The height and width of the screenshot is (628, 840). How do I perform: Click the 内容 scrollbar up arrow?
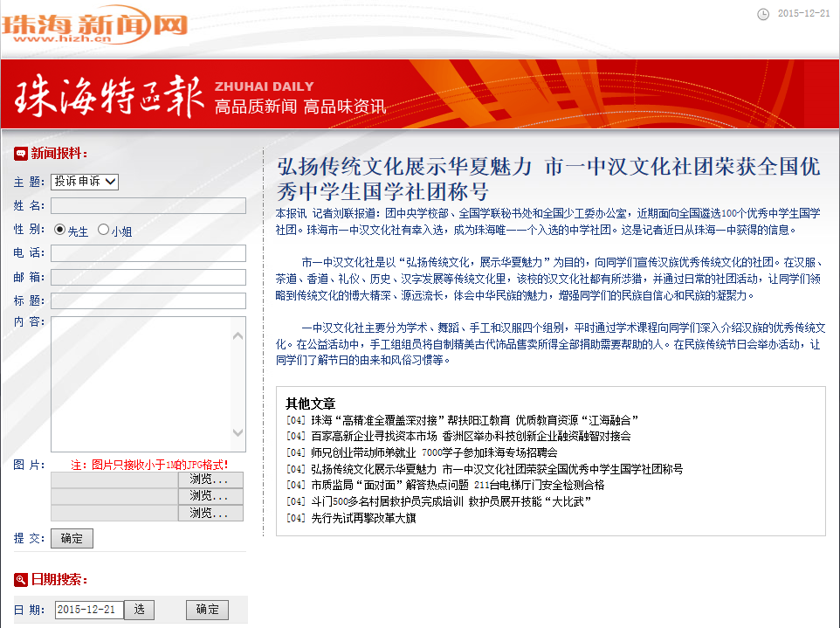[x=238, y=336]
